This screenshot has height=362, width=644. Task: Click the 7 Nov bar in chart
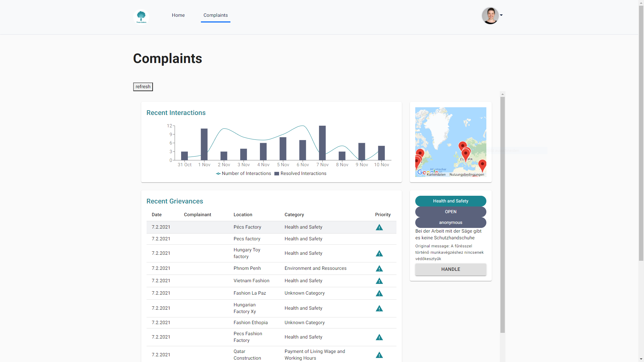click(x=322, y=143)
